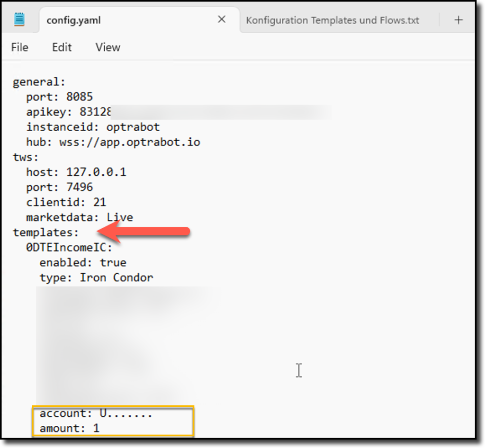Open the Edit menu
The image size is (485, 448).
(62, 47)
